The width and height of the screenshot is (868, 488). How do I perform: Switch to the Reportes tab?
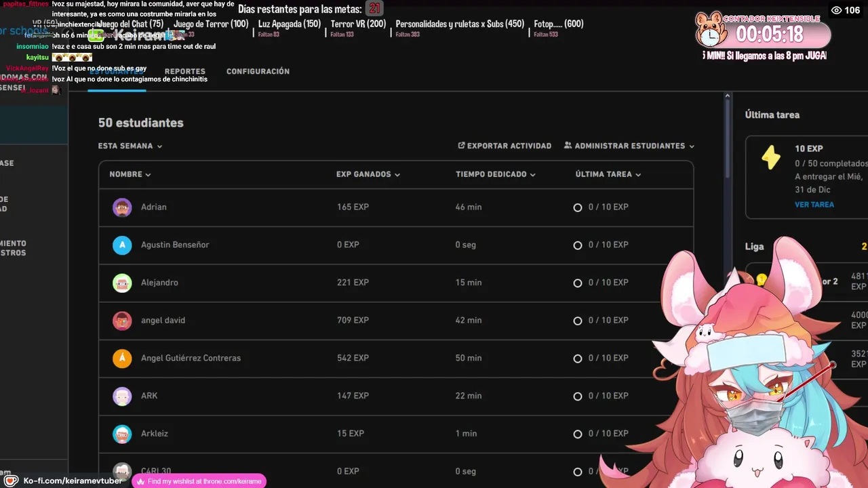coord(185,71)
